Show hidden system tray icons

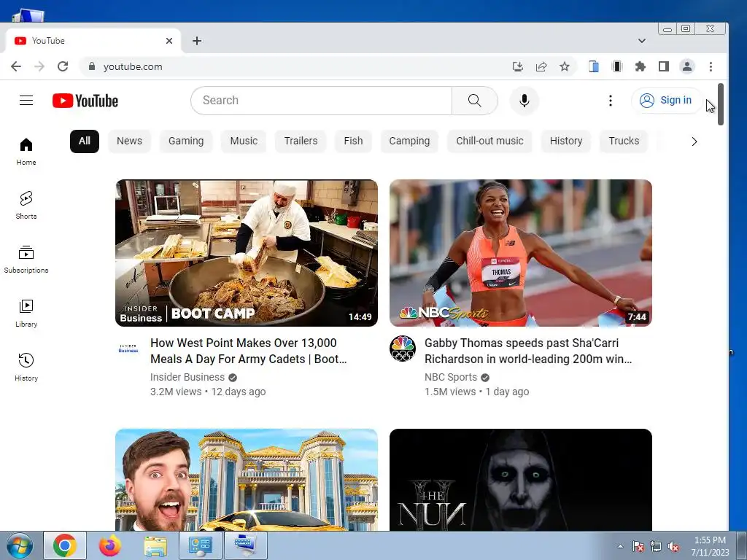(620, 546)
